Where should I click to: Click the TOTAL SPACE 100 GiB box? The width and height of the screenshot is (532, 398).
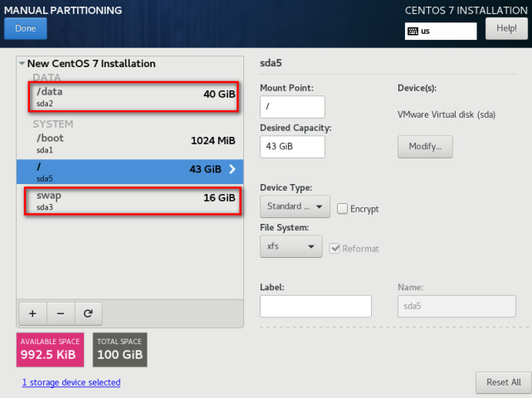(120, 350)
